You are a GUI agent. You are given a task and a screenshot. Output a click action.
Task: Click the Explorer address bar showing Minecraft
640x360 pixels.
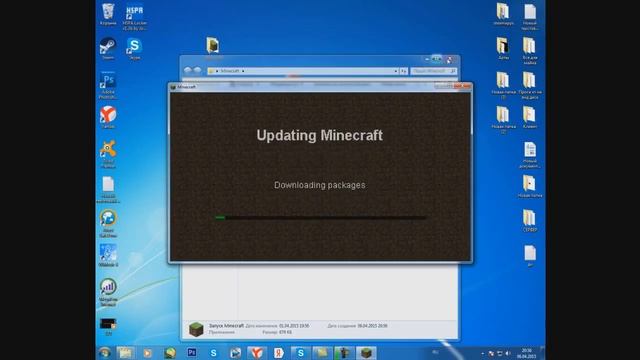click(302, 71)
